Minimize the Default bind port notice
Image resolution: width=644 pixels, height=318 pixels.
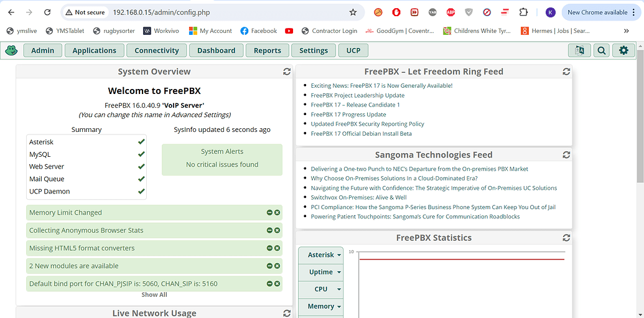click(270, 284)
